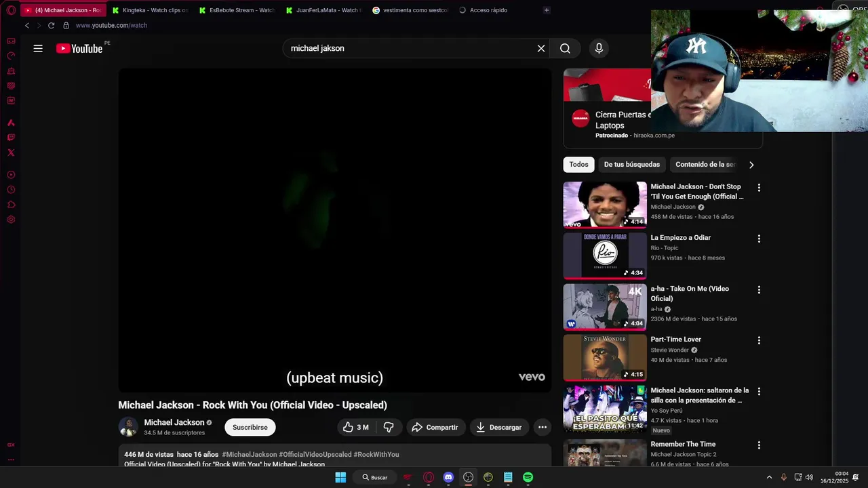
Task: Click the URL www.youtube.com/watch address bar
Action: click(111, 25)
